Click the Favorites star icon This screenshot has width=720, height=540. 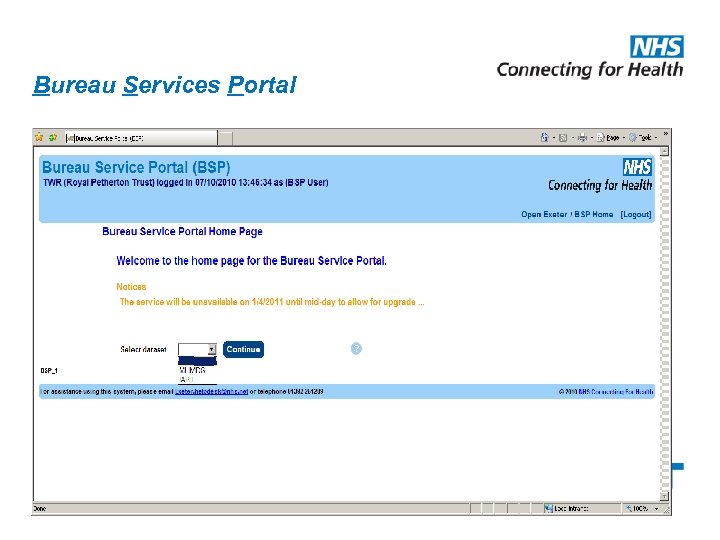click(39, 137)
